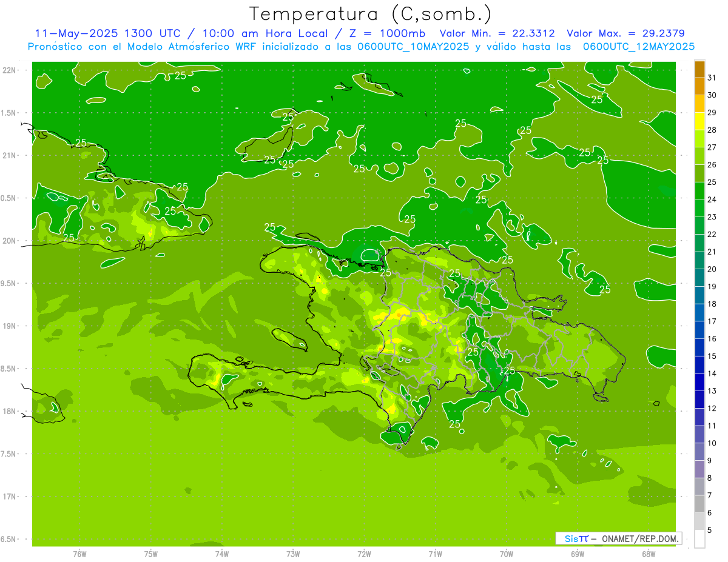Click the legend value "11"
The width and height of the screenshot is (728, 562).
[x=712, y=426]
